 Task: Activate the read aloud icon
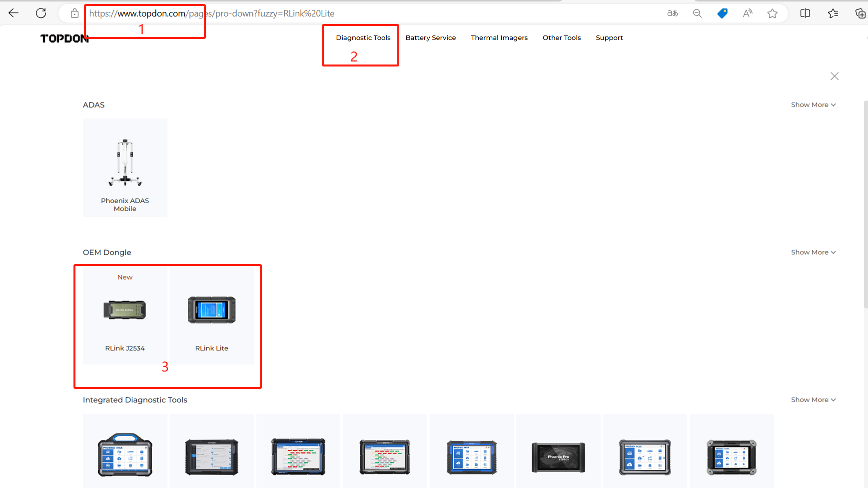748,13
